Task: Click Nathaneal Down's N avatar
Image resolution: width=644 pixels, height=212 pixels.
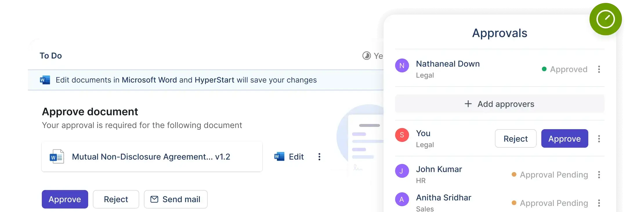Action: [x=402, y=66]
